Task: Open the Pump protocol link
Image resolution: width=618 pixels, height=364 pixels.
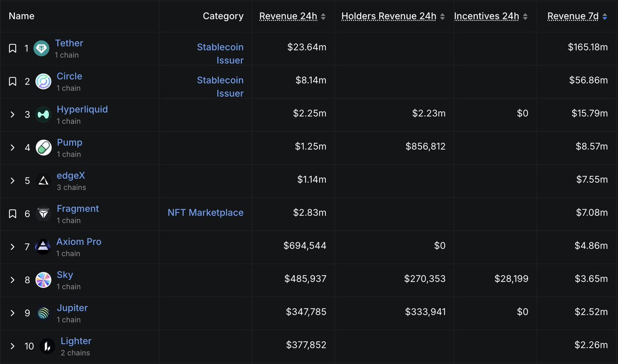Action: click(70, 142)
